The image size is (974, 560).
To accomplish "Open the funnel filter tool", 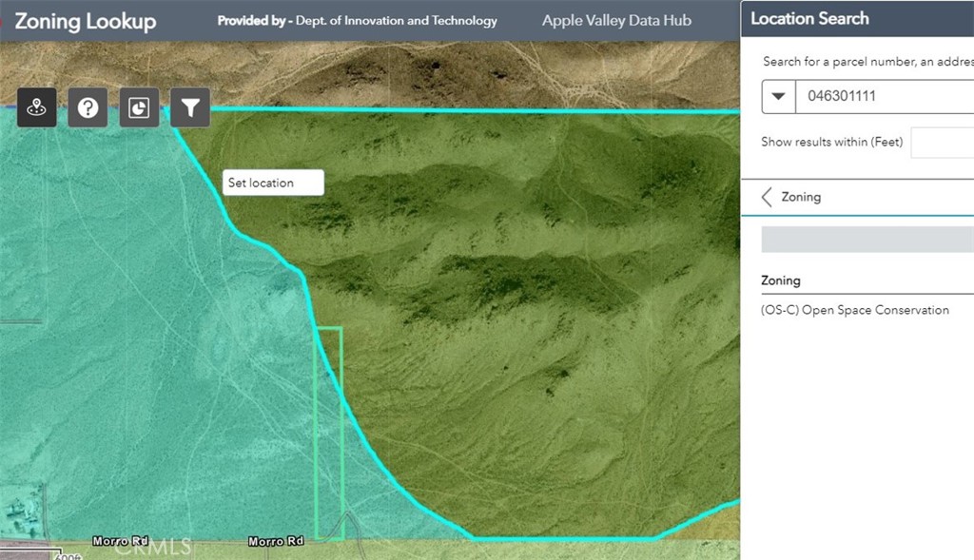I will pyautogui.click(x=190, y=107).
